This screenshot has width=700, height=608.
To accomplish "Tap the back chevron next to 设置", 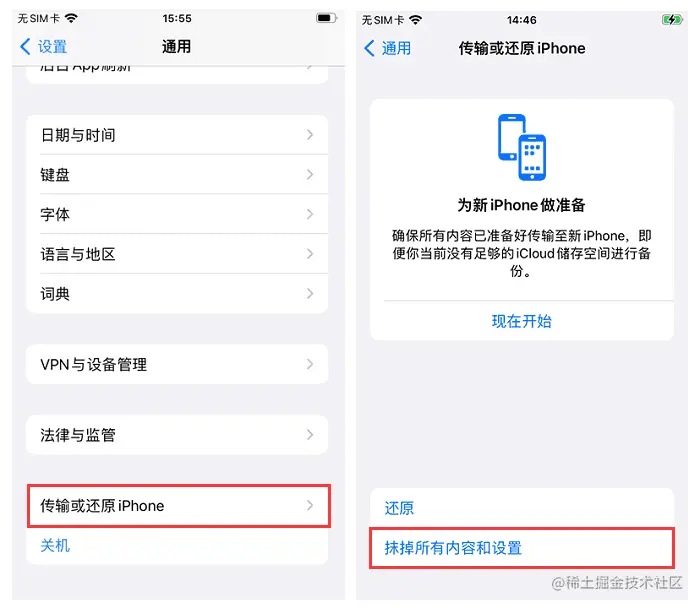I will (25, 46).
